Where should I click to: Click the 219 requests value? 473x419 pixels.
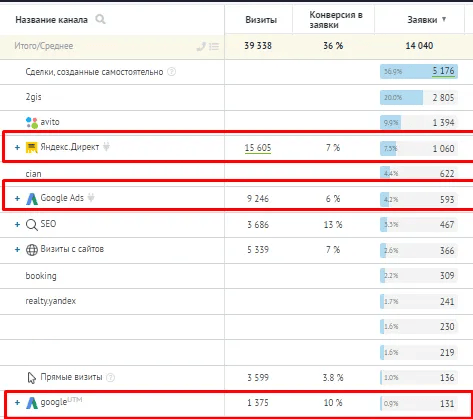(447, 352)
